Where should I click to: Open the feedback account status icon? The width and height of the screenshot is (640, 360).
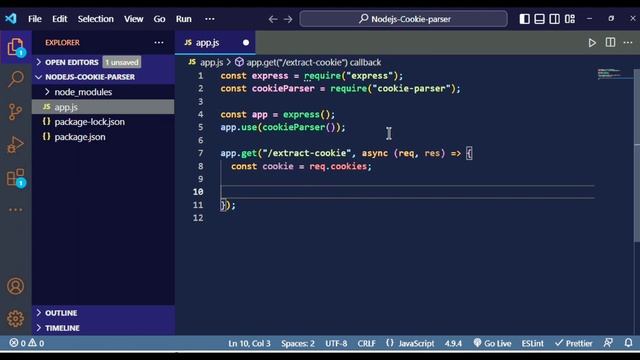[608, 343]
